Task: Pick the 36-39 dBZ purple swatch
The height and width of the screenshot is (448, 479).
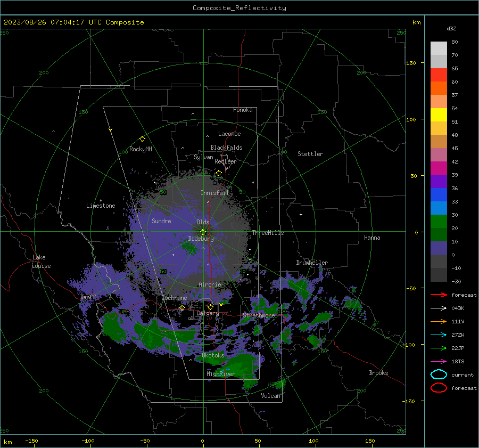Action: pyautogui.click(x=439, y=181)
